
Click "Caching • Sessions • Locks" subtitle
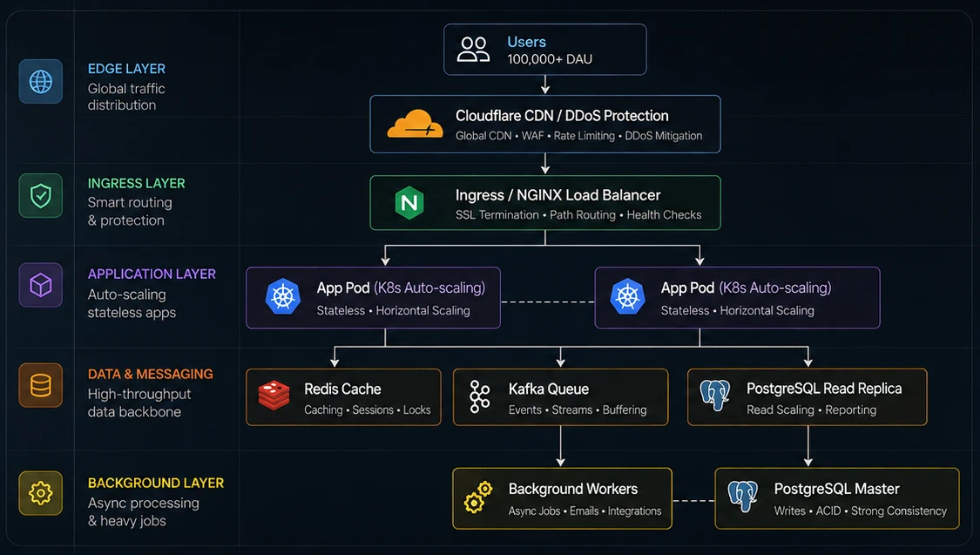point(367,410)
